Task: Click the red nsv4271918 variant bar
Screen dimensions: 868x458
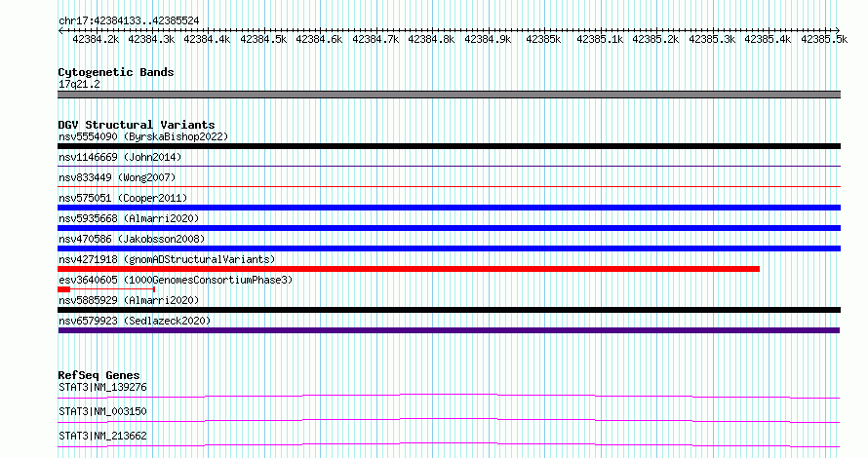Action: pyautogui.click(x=409, y=269)
